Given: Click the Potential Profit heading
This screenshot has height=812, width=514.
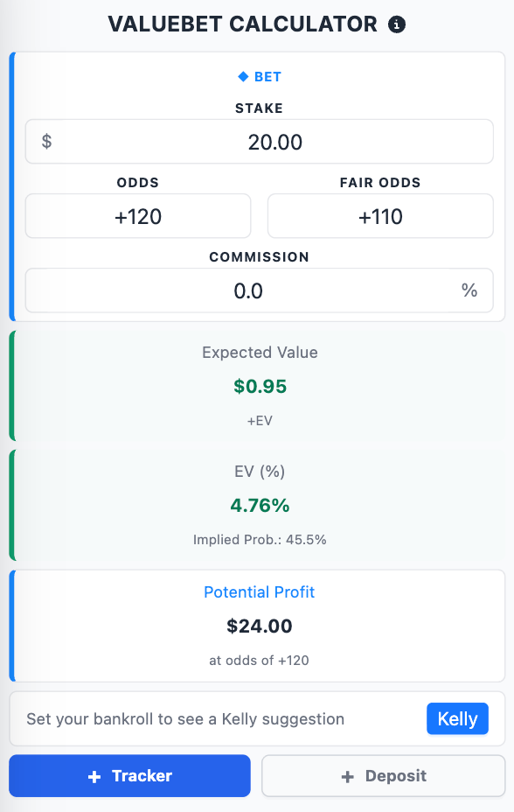Looking at the screenshot, I should [x=259, y=591].
